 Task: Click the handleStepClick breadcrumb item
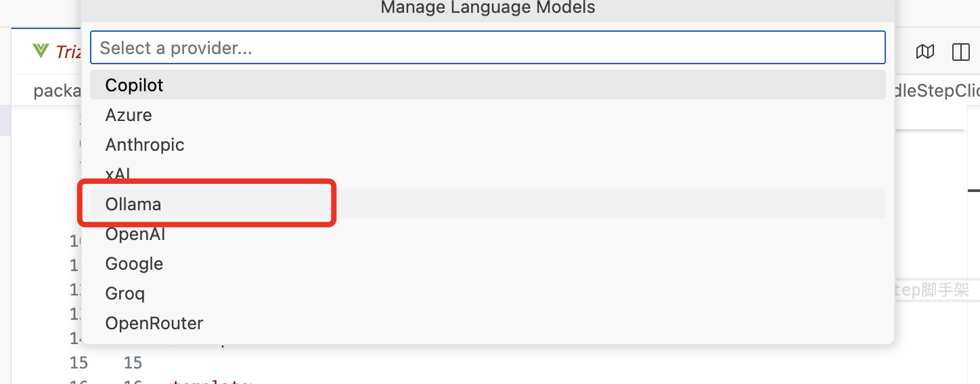coord(937,91)
